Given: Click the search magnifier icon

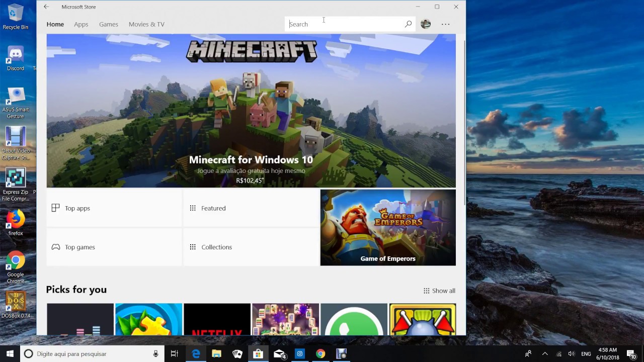Looking at the screenshot, I should click(x=408, y=24).
